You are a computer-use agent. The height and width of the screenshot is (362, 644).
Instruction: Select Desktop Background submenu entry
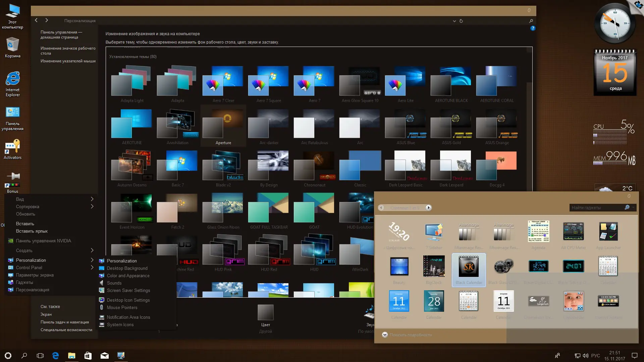127,268
